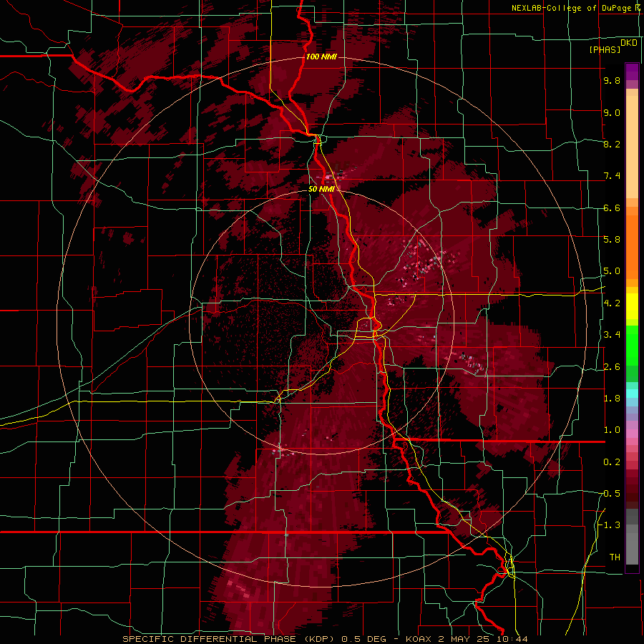Select the -0.5 scale label
Image resolution: width=644 pixels, height=644 pixels.
point(610,494)
